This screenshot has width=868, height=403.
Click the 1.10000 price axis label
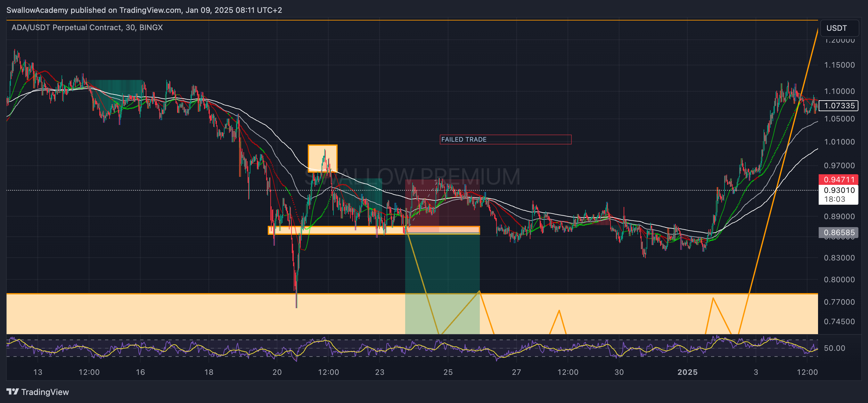[839, 91]
